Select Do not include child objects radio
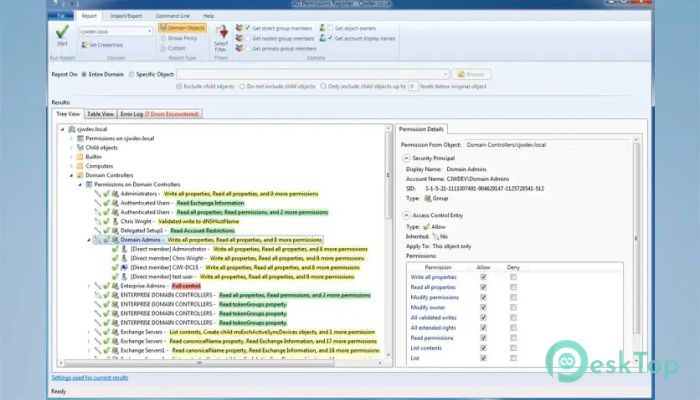This screenshot has height=400, width=700. [242, 86]
